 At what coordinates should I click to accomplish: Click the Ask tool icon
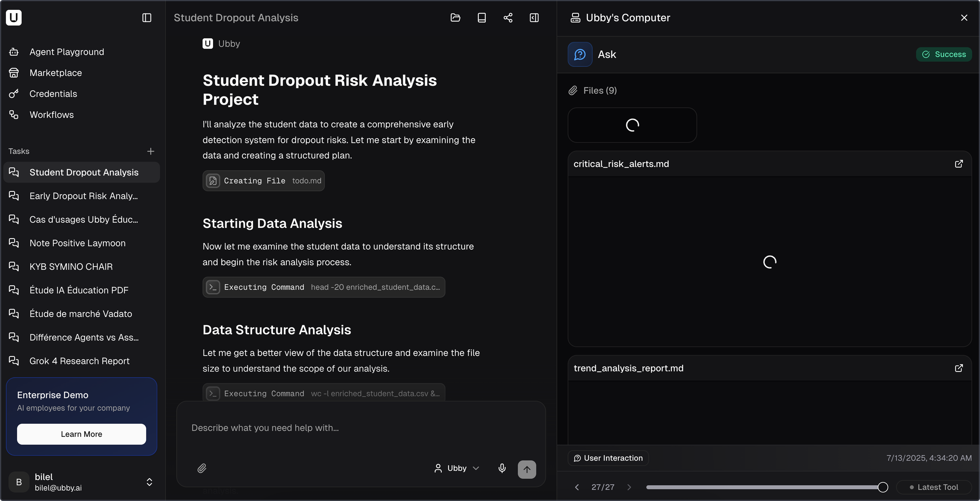click(580, 54)
